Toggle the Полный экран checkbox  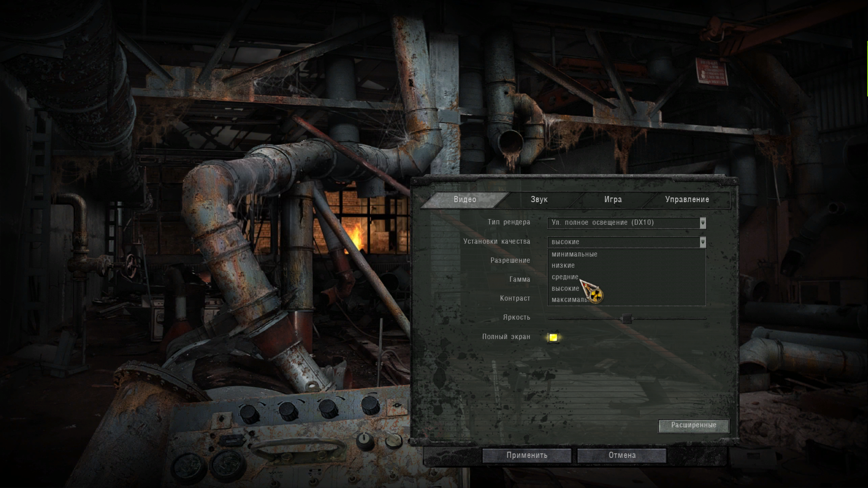553,337
